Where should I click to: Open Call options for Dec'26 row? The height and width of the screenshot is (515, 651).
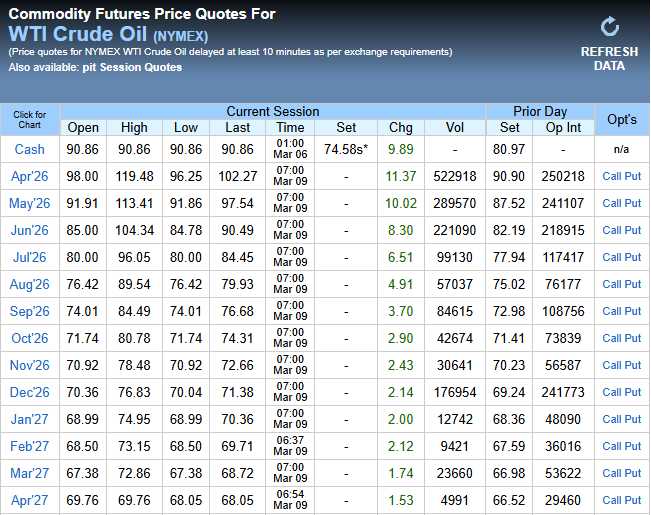[611, 392]
